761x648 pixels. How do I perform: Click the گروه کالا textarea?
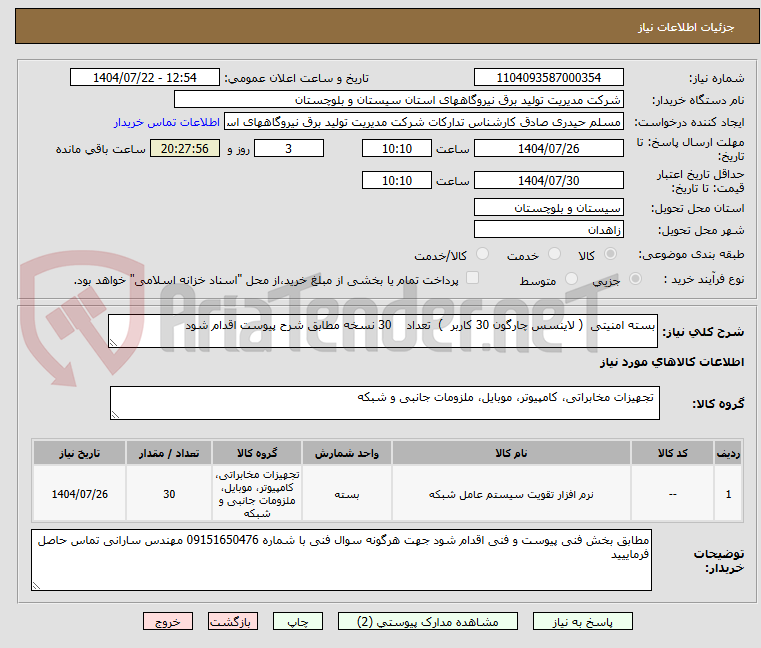click(384, 403)
